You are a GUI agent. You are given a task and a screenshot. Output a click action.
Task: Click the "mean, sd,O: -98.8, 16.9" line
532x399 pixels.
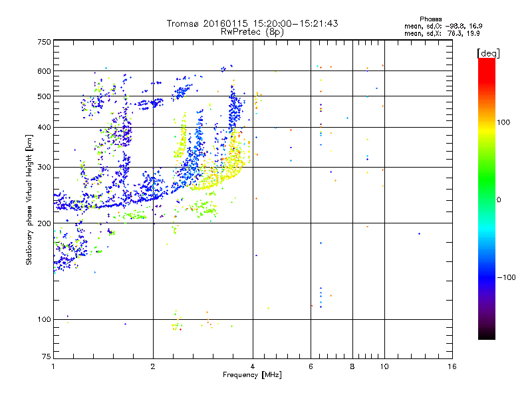point(444,26)
